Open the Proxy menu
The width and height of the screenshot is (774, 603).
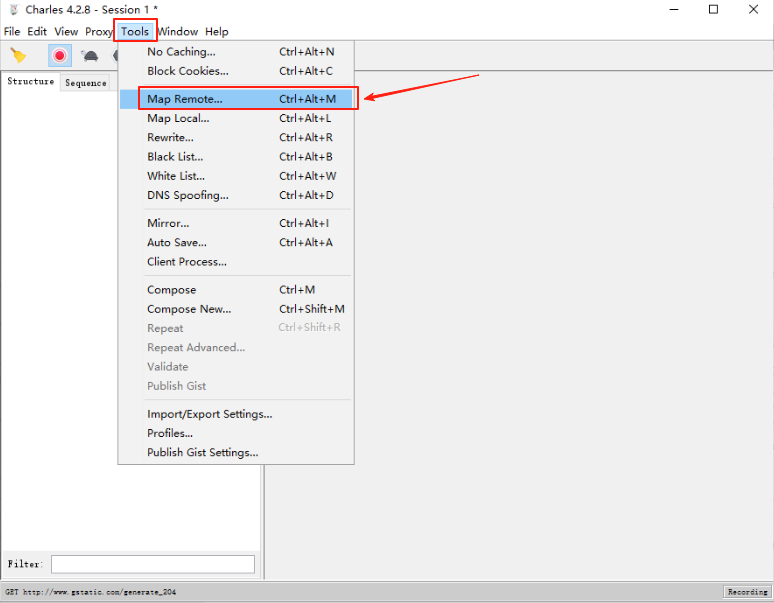tap(99, 32)
